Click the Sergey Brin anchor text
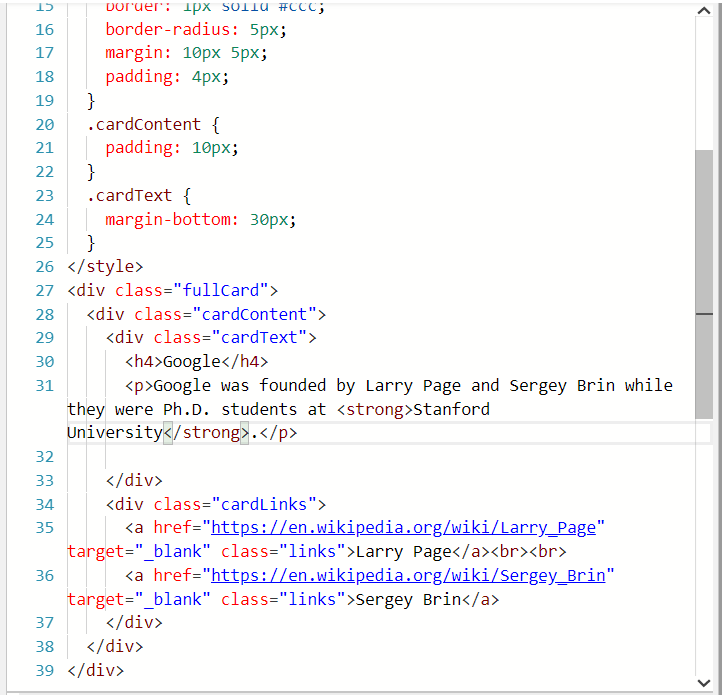The height and width of the screenshot is (695, 722). (x=408, y=600)
